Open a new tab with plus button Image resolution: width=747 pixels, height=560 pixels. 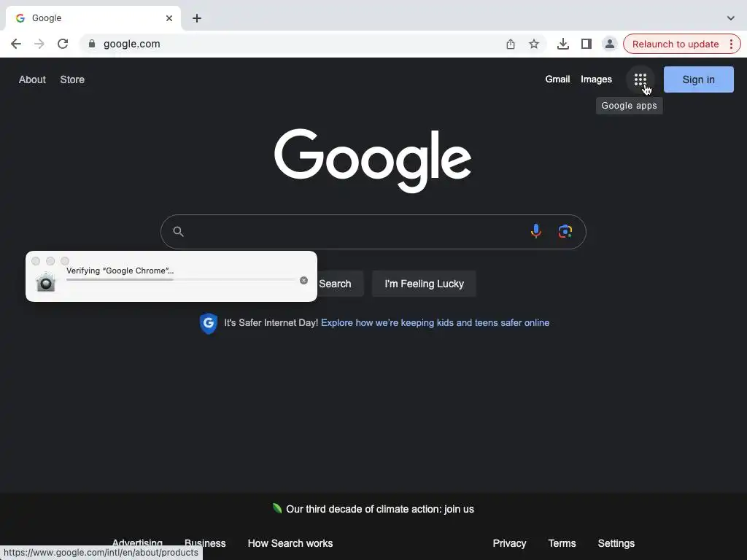(197, 18)
